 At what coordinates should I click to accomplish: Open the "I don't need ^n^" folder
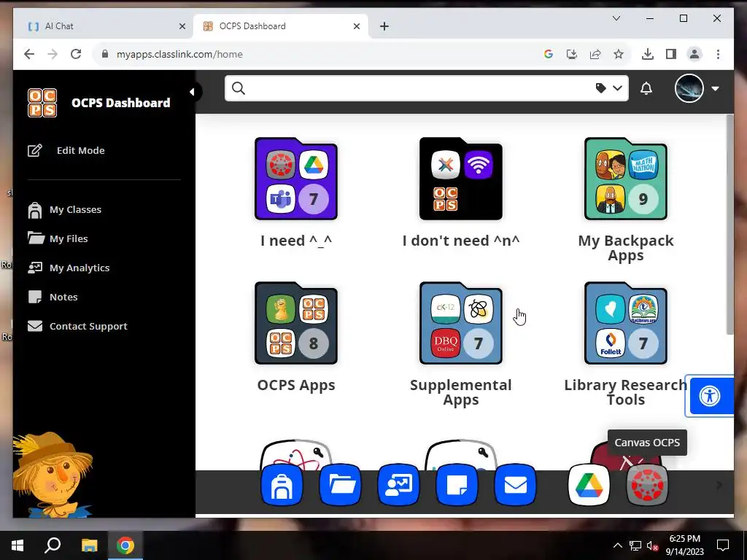tap(461, 179)
